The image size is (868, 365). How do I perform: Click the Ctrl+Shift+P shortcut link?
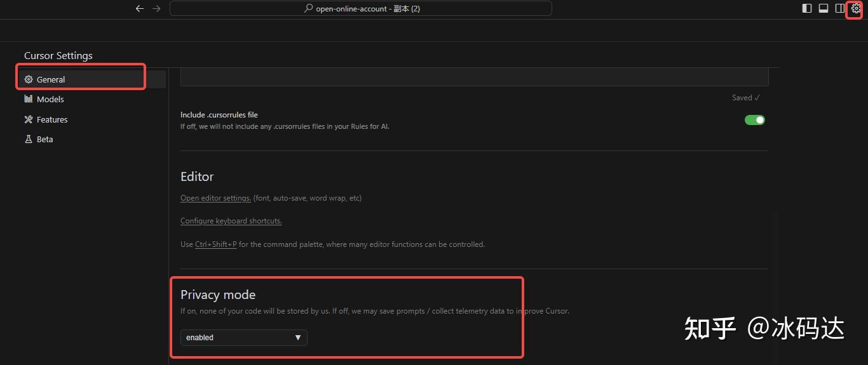(x=216, y=244)
